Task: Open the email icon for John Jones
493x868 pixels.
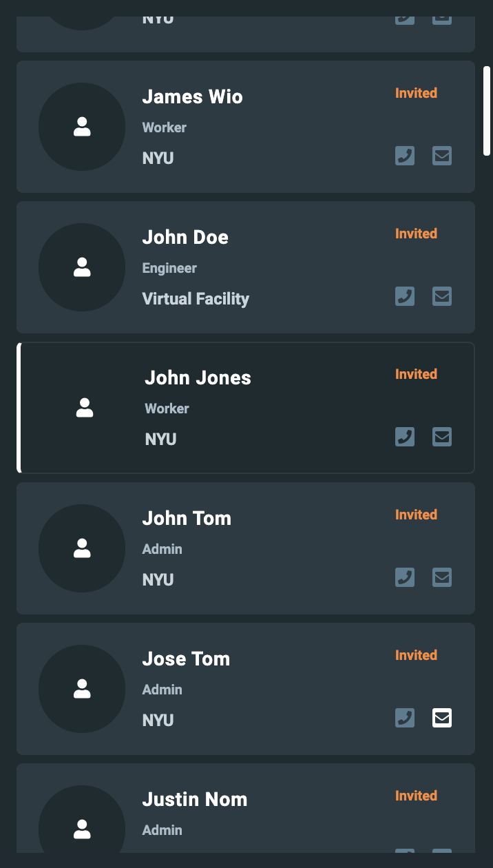Action: 442,437
